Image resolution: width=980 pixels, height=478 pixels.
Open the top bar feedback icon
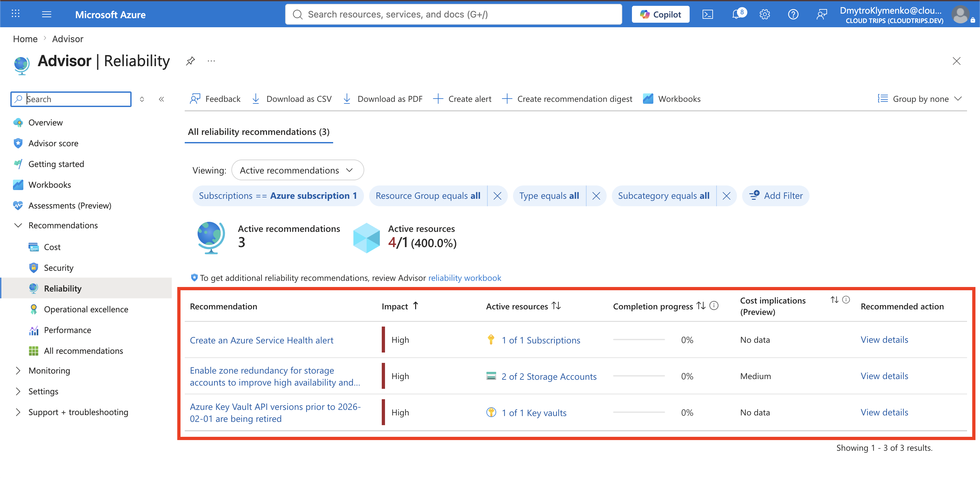point(822,15)
